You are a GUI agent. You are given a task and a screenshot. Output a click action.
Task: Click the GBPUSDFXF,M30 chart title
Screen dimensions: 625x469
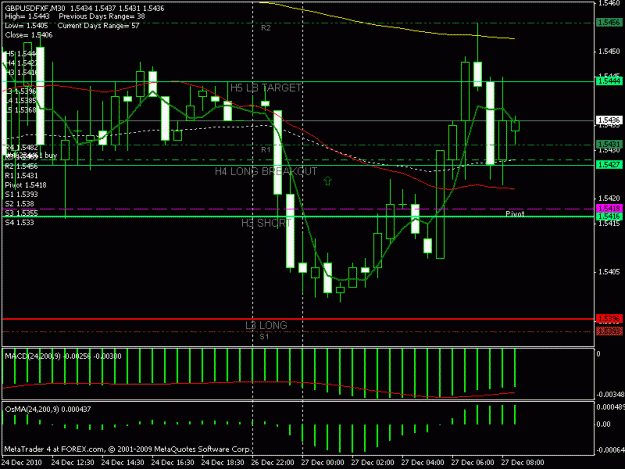coord(35,8)
